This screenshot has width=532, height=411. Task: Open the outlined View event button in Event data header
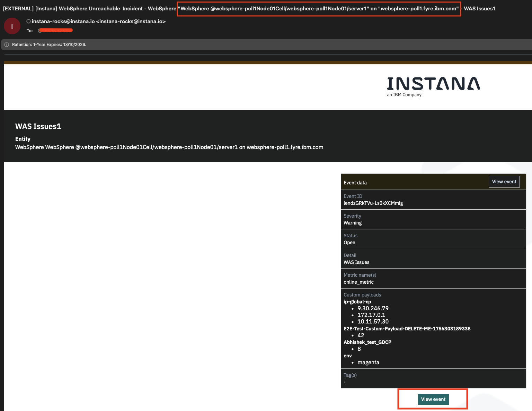click(504, 182)
